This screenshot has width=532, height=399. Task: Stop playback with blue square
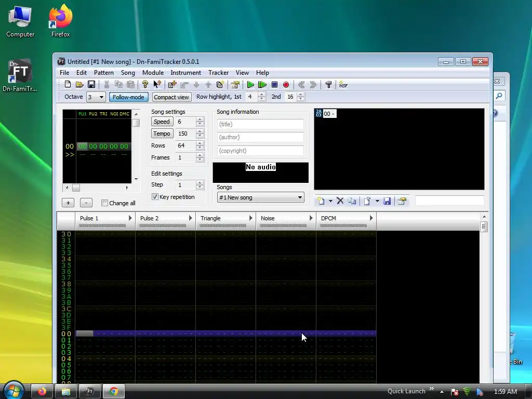point(274,85)
